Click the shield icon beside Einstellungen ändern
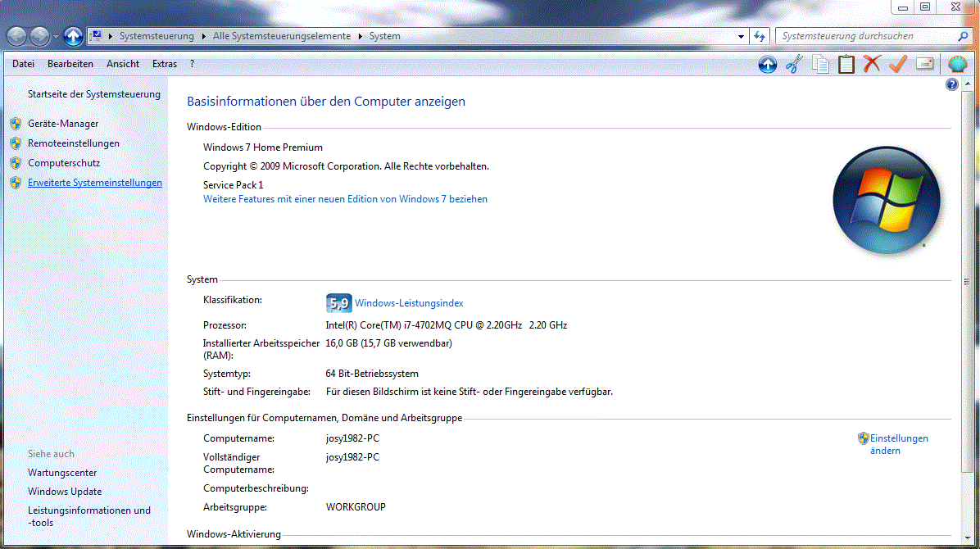980x549 pixels. (x=863, y=438)
